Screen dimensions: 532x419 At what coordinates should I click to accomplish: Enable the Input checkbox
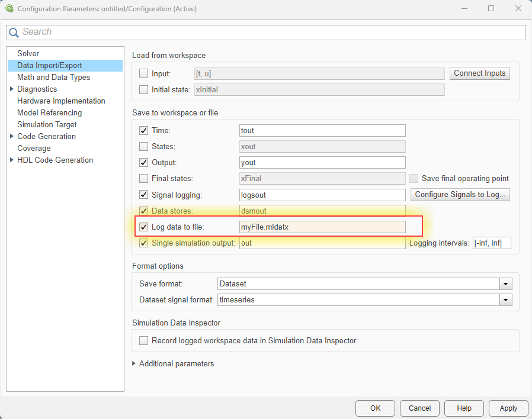point(144,73)
